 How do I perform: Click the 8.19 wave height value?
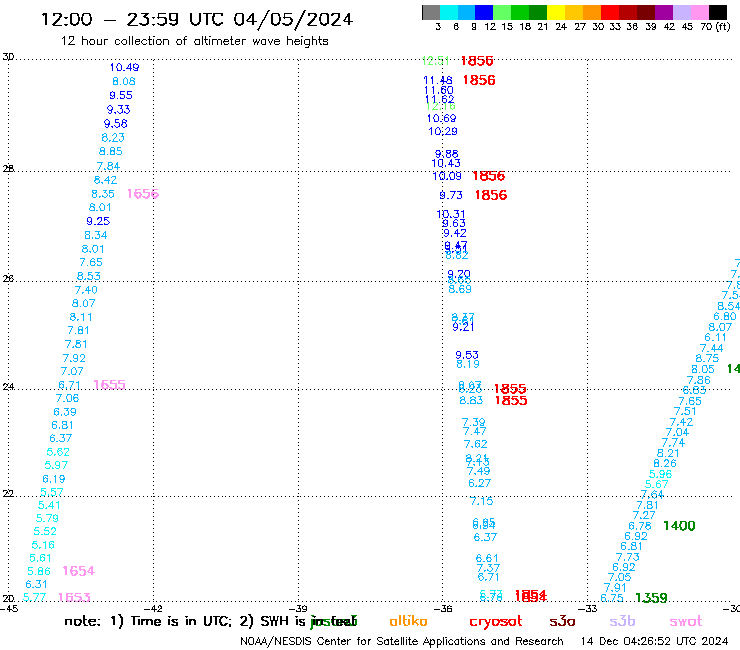pos(468,364)
